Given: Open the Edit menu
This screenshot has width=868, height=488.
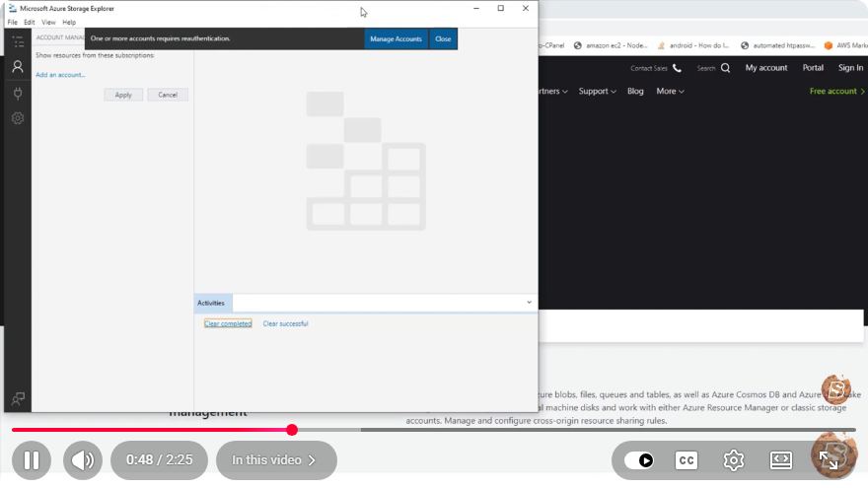Looking at the screenshot, I should [x=30, y=22].
